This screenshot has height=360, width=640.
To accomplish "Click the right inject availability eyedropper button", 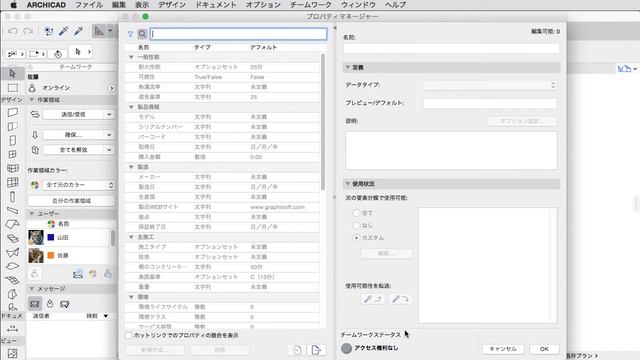I will (400, 299).
